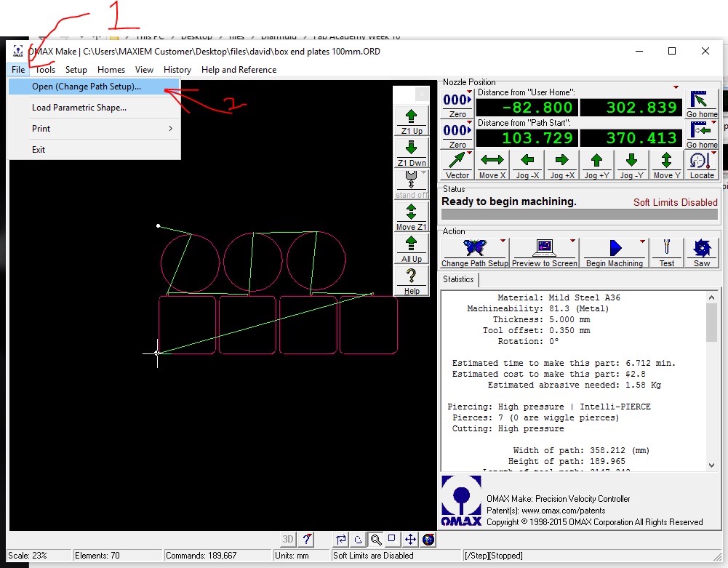This screenshot has width=728, height=568.
Task: Open dropdown arrow on Begin Machining
Action: (642, 241)
